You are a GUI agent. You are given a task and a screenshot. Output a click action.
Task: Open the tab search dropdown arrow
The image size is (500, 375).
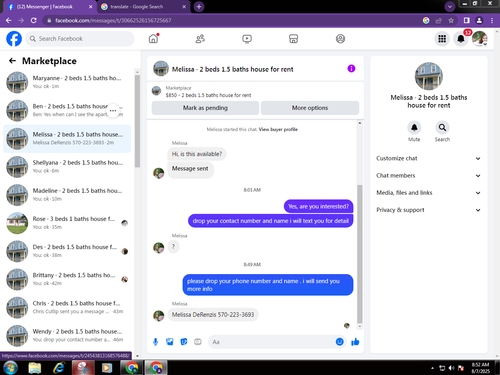[450, 6]
